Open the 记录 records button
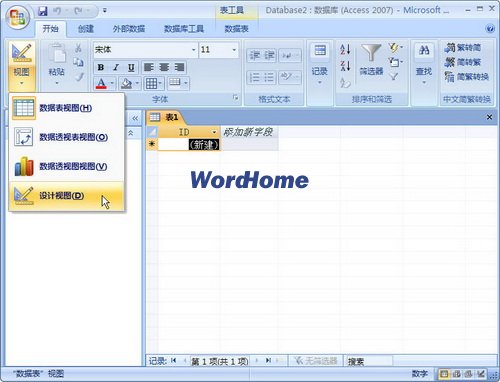Viewport: 500px width, 382px height. click(x=320, y=63)
